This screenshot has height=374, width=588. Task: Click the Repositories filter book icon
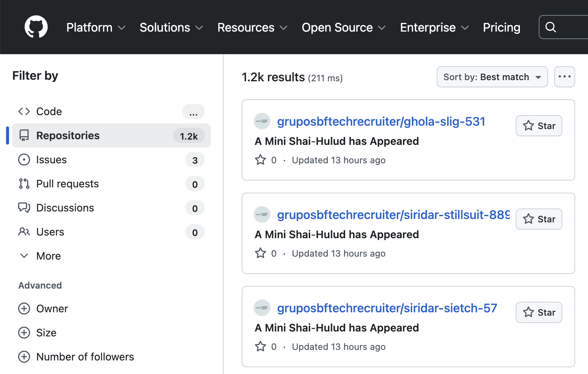tap(24, 135)
